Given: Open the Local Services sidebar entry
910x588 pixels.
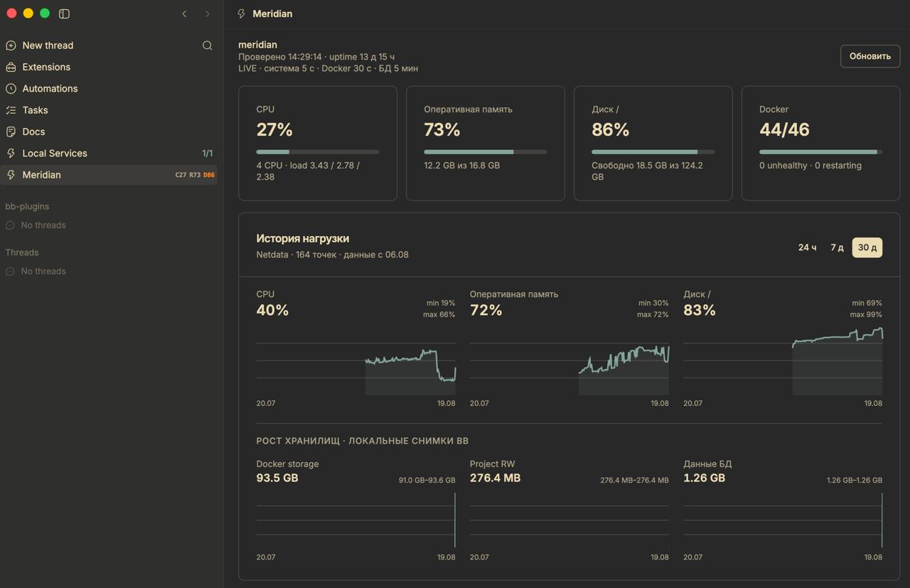Looking at the screenshot, I should coord(109,154).
